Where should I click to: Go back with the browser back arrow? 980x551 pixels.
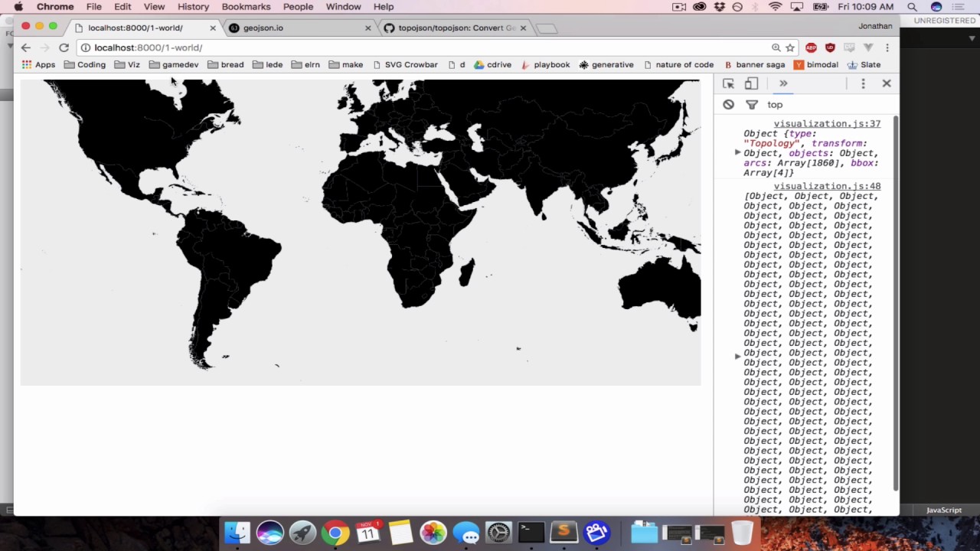[25, 47]
